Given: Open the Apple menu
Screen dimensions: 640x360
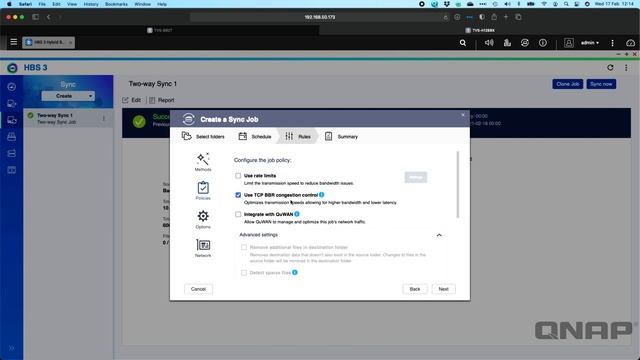Looking at the screenshot, I should click(9, 4).
